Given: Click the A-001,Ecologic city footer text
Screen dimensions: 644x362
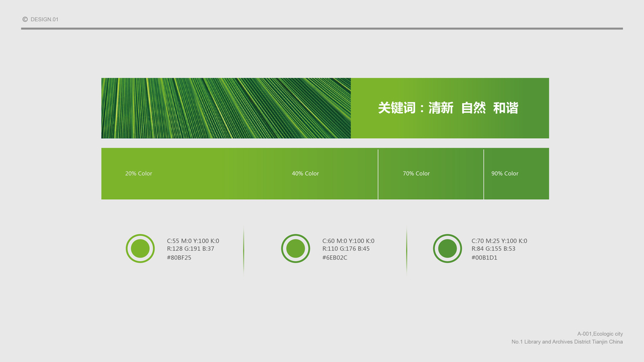Looking at the screenshot, I should coord(600,334).
